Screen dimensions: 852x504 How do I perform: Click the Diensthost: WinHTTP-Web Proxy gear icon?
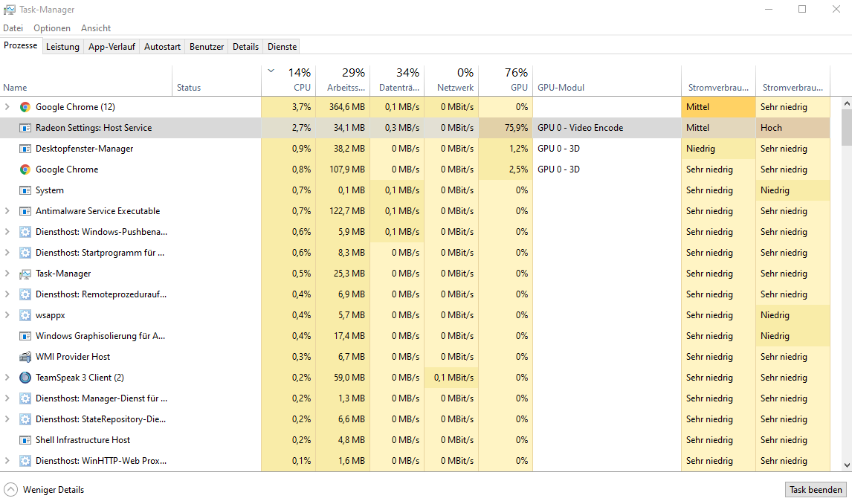tap(25, 461)
